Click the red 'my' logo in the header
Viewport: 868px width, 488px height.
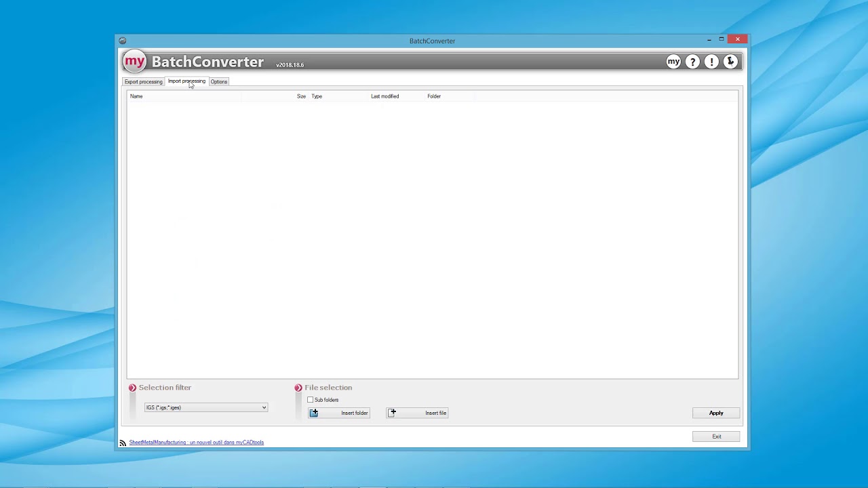coord(134,62)
